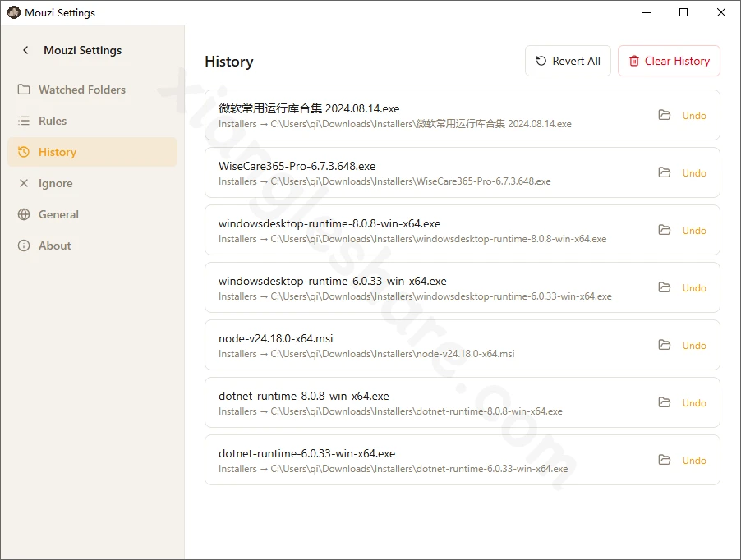Image resolution: width=741 pixels, height=560 pixels.
Task: Open folder for windowsdesktop-runtime-6.0.33-win-x64.exe
Action: (x=665, y=287)
